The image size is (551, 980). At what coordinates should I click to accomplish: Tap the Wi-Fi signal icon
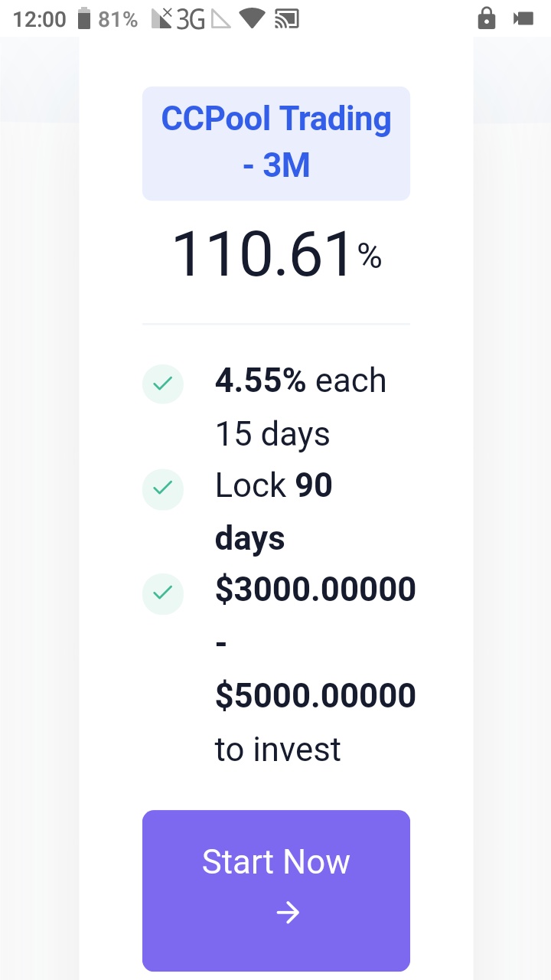[x=251, y=18]
